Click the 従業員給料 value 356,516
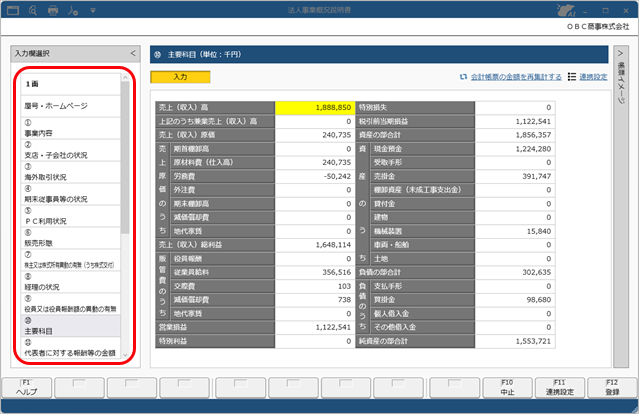 pos(315,272)
